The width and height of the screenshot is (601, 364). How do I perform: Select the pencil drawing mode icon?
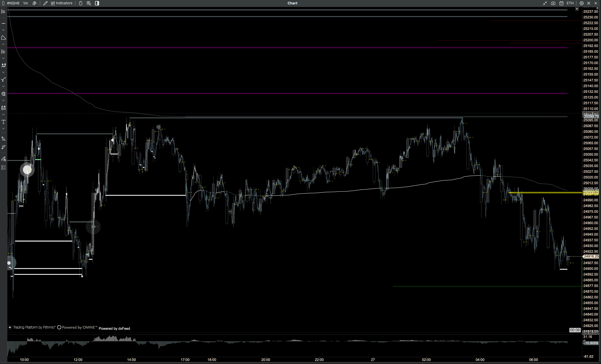45,3
